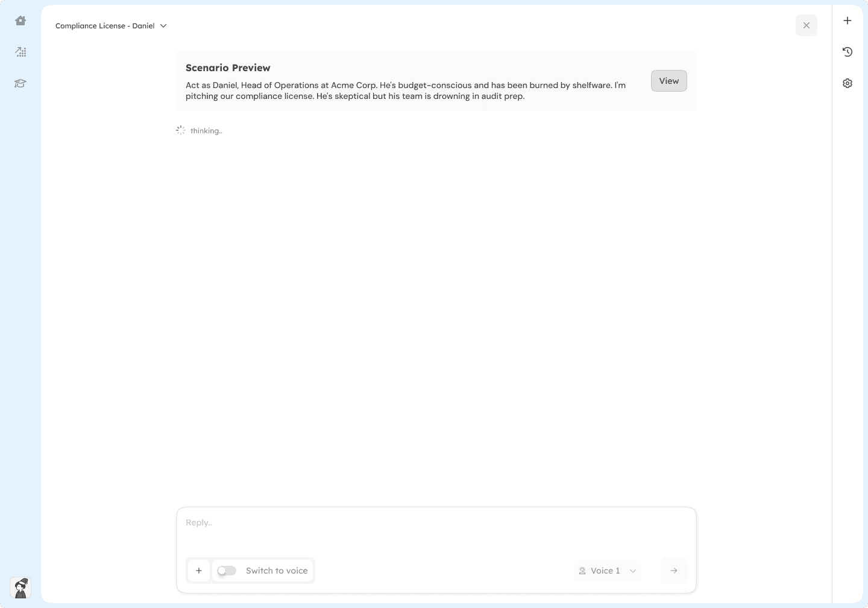
Task: Click the thinking.. status text
Action: [x=206, y=131]
